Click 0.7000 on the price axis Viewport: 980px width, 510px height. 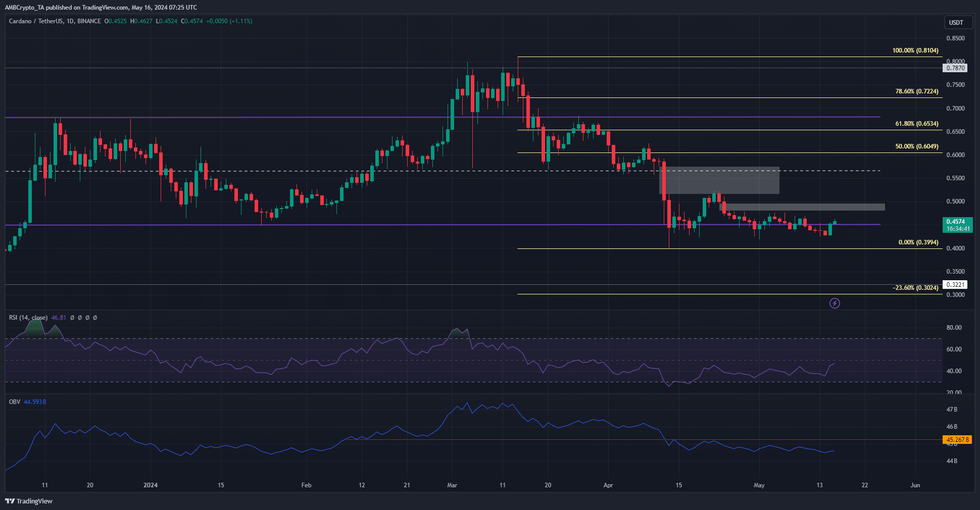click(955, 109)
